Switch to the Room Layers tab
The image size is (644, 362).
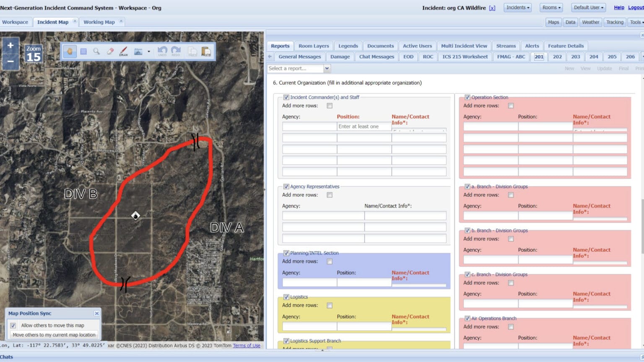314,46
